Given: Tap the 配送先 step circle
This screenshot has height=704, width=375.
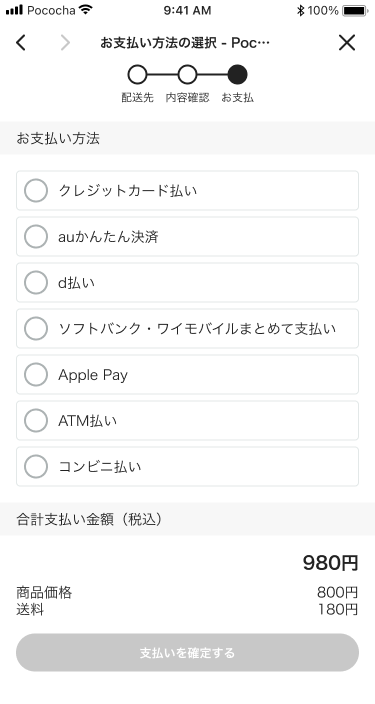Looking at the screenshot, I should pyautogui.click(x=137, y=75).
